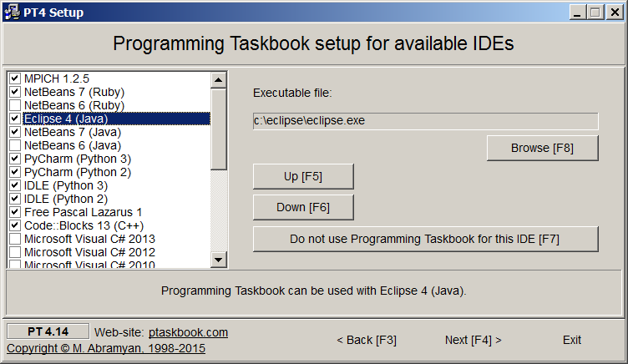Select the Eclipse 4 (Java) row
Screen dimensions: 628x364
point(116,119)
